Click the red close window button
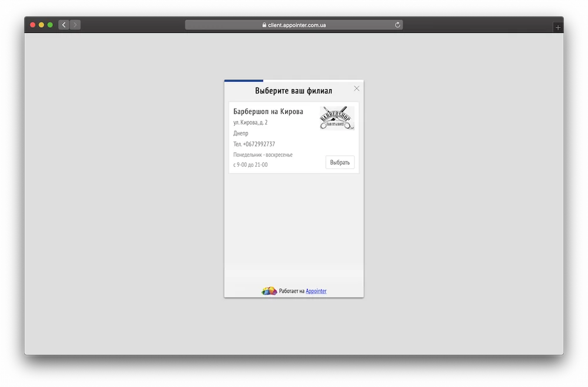588x387 pixels. [32, 25]
